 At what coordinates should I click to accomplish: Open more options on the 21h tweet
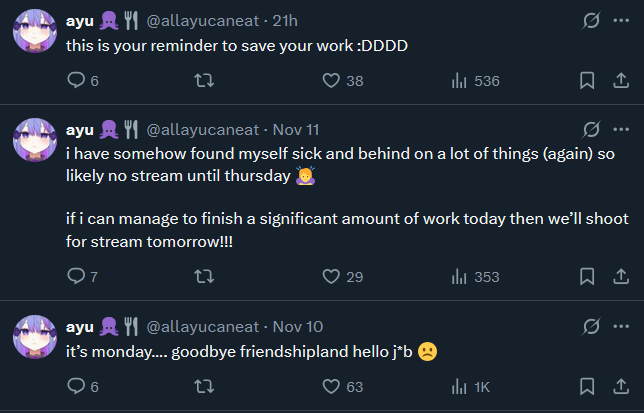pos(620,20)
